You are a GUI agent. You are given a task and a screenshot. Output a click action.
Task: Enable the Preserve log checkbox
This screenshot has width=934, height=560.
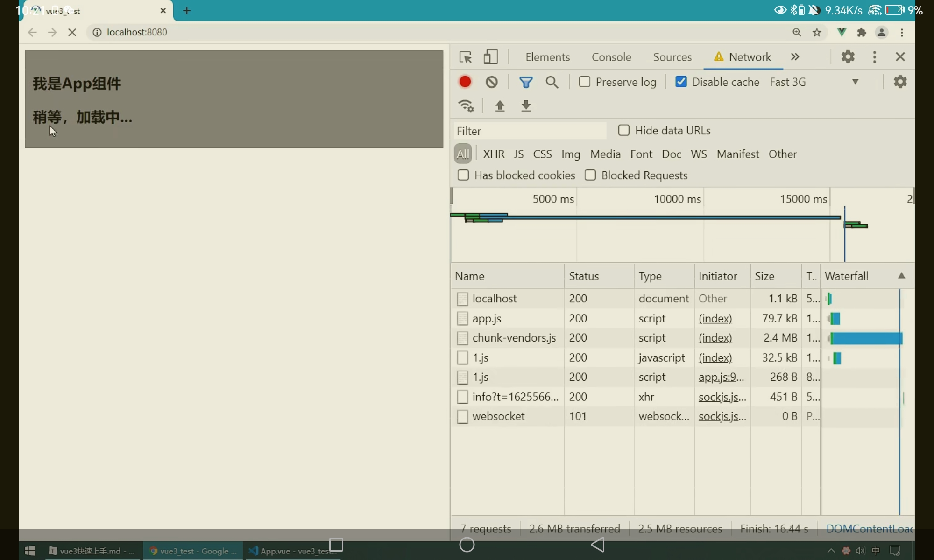click(x=585, y=82)
